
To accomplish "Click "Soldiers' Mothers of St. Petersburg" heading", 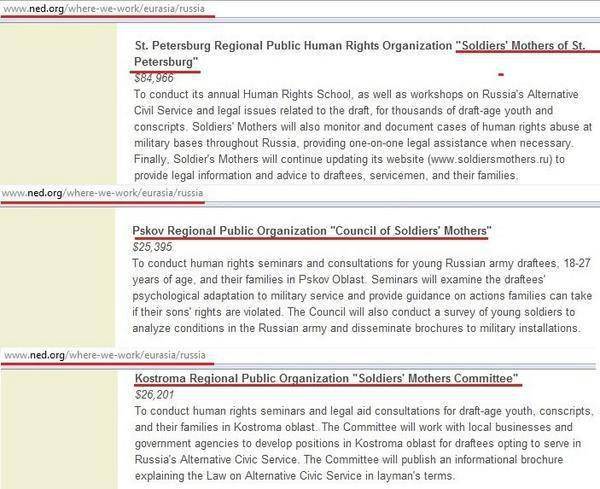I will pyautogui.click(x=360, y=54).
